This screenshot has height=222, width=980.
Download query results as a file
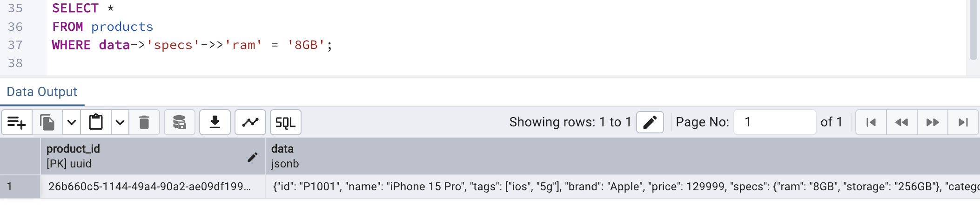pos(215,122)
